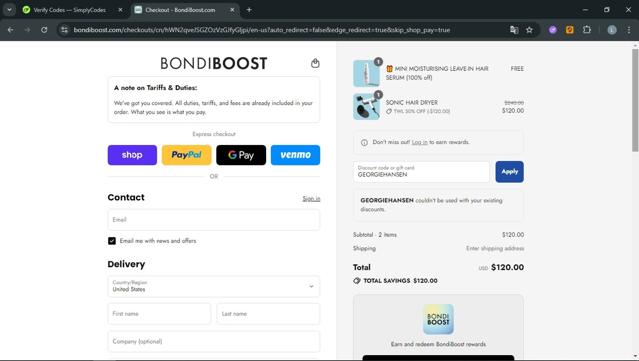Switch to the Checkout BondiBoost.com tab
Screen dimensions: 639x361
tap(180, 10)
